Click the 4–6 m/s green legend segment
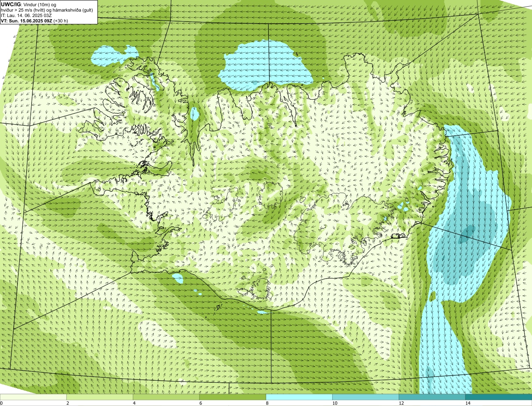Image resolution: width=532 pixels, height=406 pixels. (166, 397)
